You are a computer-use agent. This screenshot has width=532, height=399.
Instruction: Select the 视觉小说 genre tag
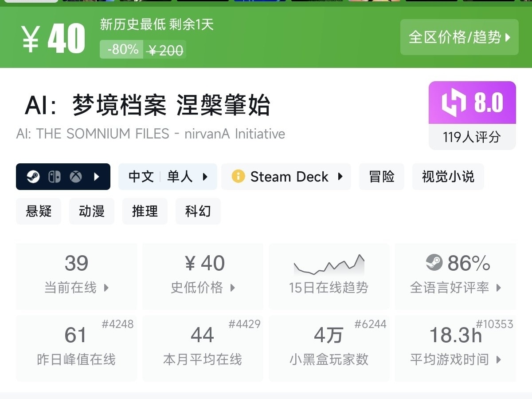pyautogui.click(x=448, y=177)
